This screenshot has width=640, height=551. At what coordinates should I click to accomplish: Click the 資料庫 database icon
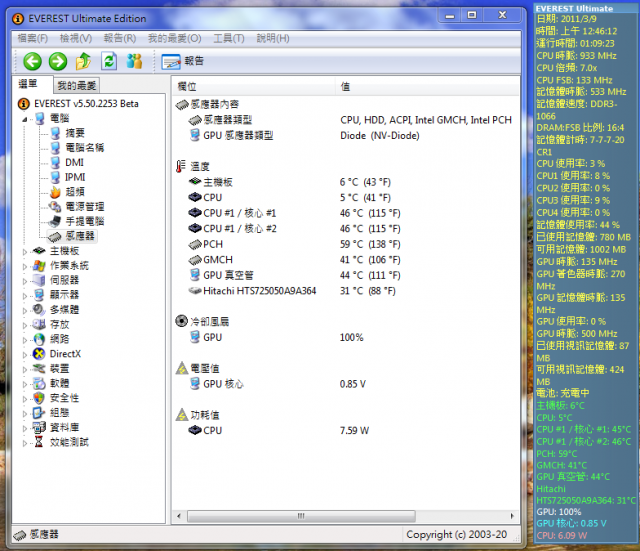39,427
